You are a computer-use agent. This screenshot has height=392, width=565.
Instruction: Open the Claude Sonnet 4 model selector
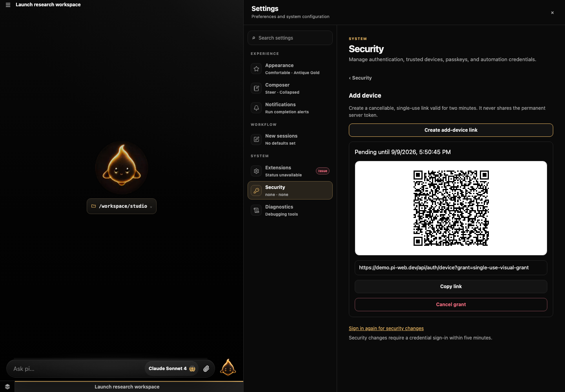[x=172, y=368]
